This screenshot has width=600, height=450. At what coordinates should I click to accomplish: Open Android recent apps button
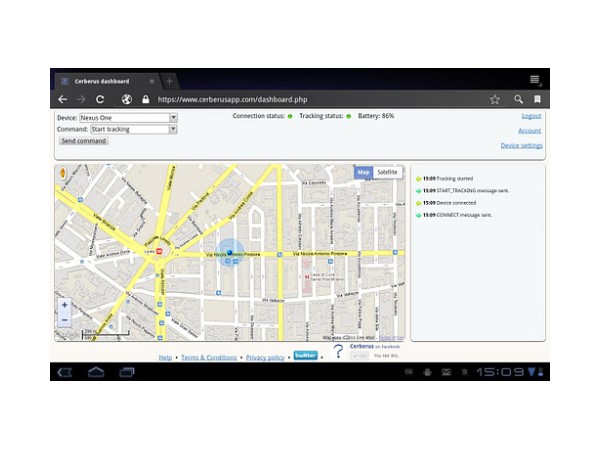[x=126, y=372]
